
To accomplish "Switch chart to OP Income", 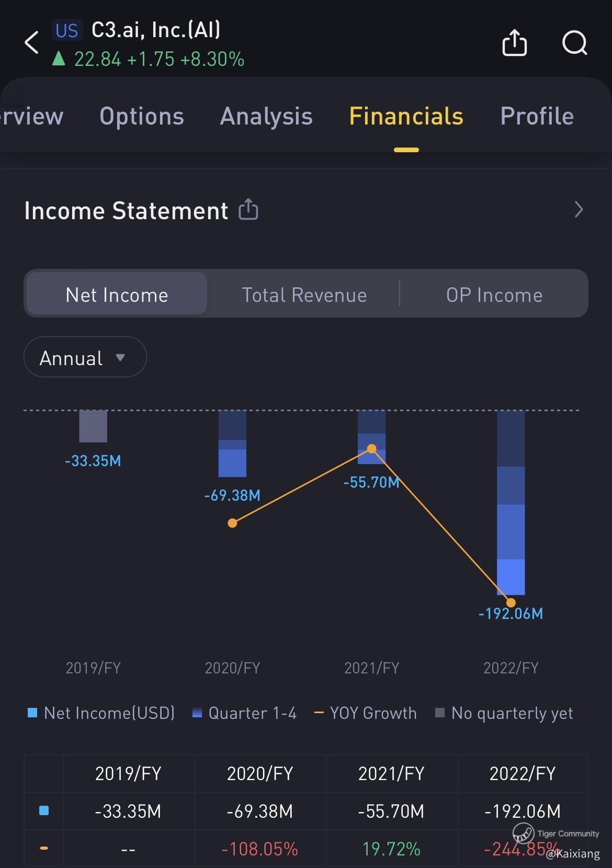I will pyautogui.click(x=494, y=295).
